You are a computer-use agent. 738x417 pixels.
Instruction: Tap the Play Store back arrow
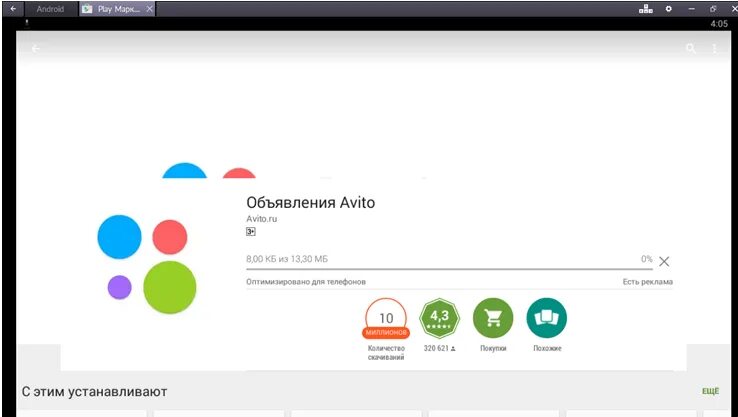pos(35,48)
